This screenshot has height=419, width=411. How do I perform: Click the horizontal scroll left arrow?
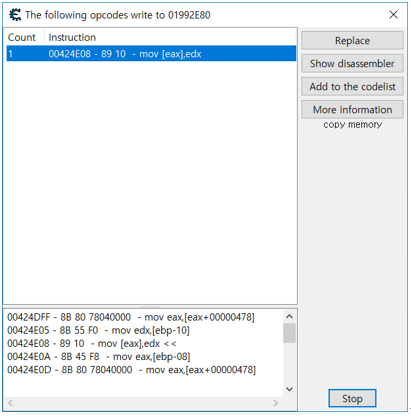pos(10,403)
